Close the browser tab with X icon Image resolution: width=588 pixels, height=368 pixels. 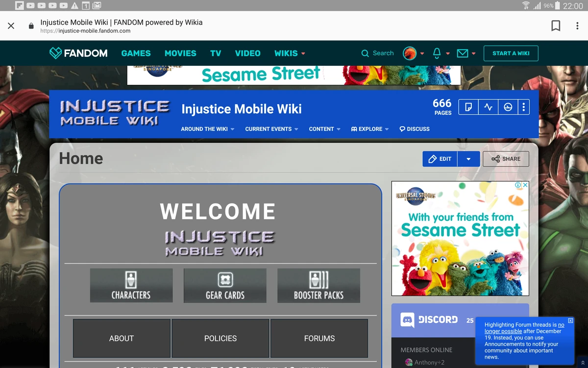click(x=11, y=26)
